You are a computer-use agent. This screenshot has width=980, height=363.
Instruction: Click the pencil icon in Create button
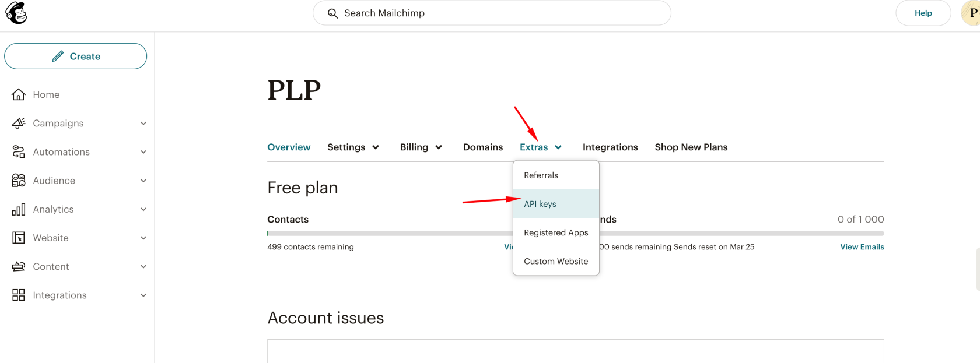pyautogui.click(x=58, y=57)
